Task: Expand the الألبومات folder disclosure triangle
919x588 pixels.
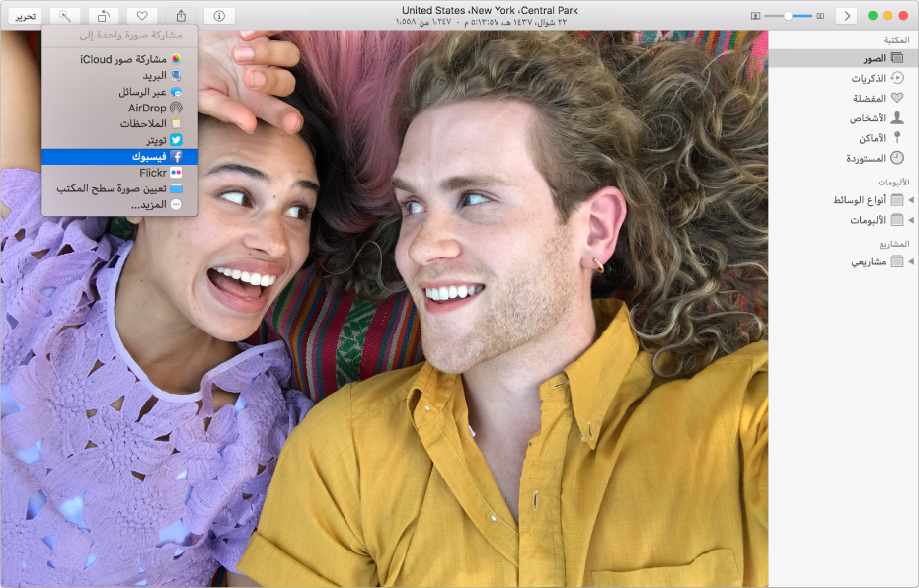Action: coord(911,220)
